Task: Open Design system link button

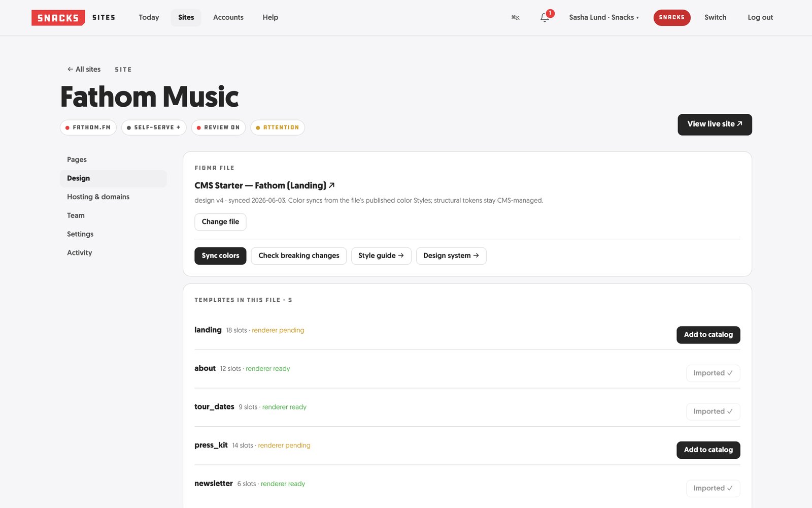Action: [x=451, y=256]
